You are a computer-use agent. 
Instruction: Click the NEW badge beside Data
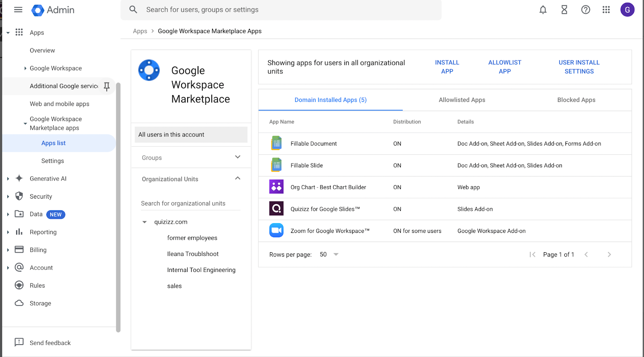click(56, 214)
